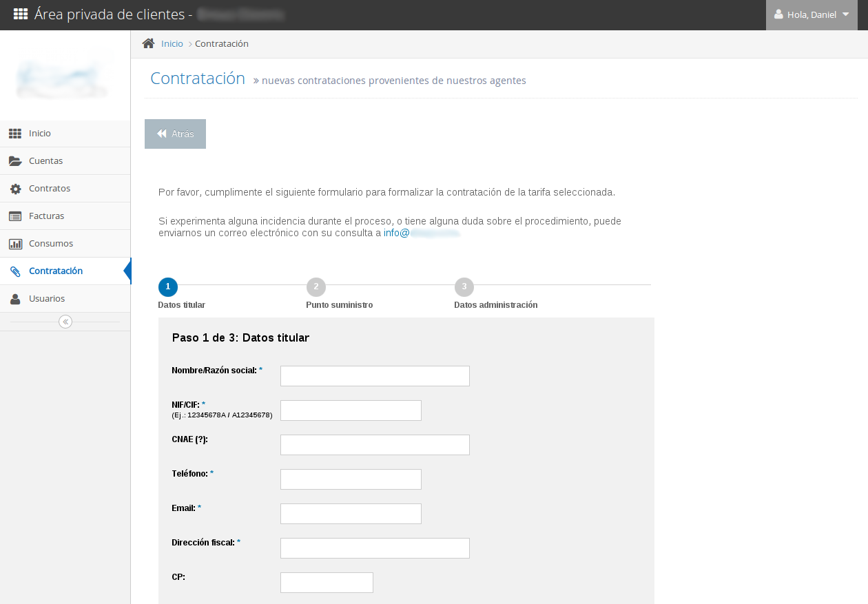Image resolution: width=868 pixels, height=604 pixels.
Task: Click the Contratación paperclip icon
Action: coord(15,271)
